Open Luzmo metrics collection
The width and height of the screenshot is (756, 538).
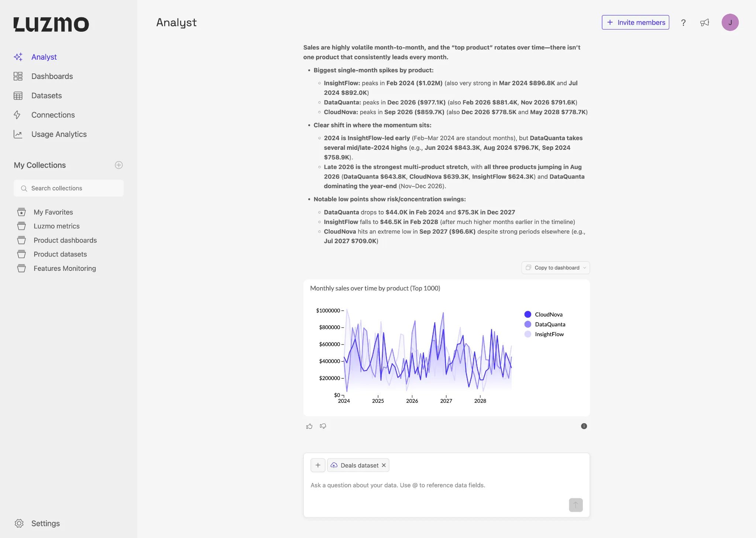[x=56, y=226]
